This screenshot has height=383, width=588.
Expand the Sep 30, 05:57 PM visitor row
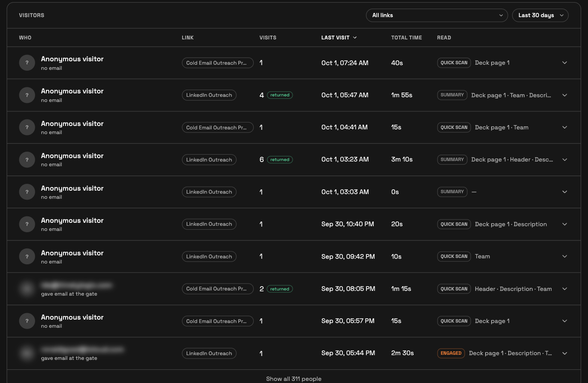(x=564, y=321)
